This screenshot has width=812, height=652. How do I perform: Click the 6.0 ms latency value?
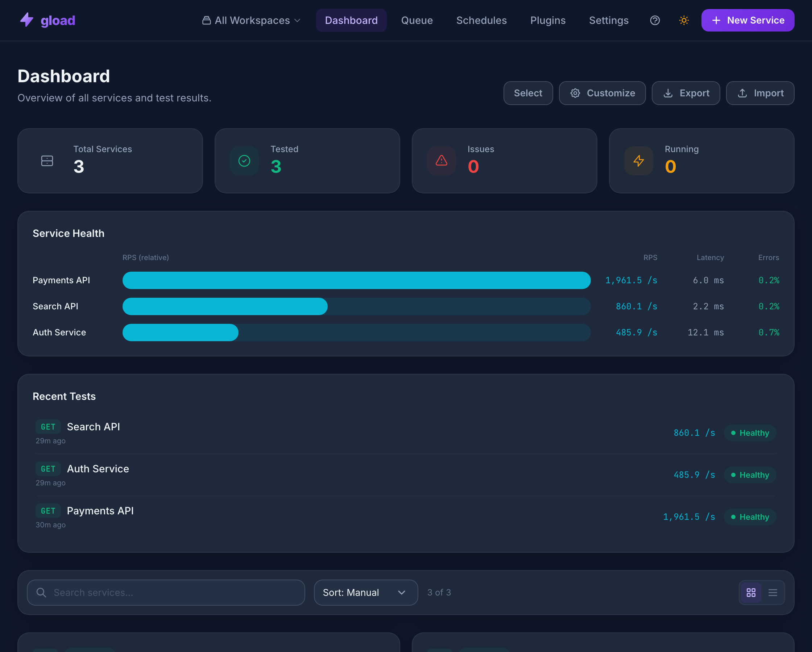pyautogui.click(x=708, y=280)
